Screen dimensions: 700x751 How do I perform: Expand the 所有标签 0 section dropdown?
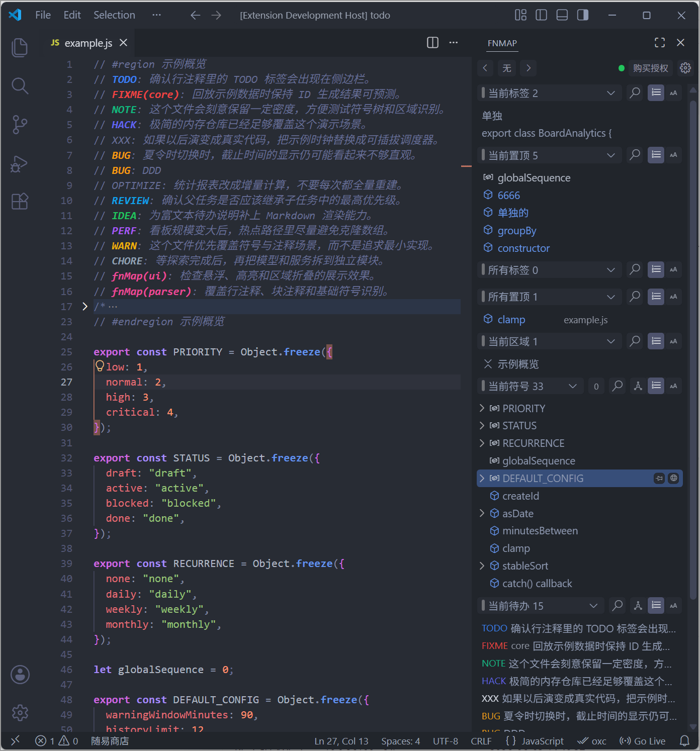[x=610, y=269]
